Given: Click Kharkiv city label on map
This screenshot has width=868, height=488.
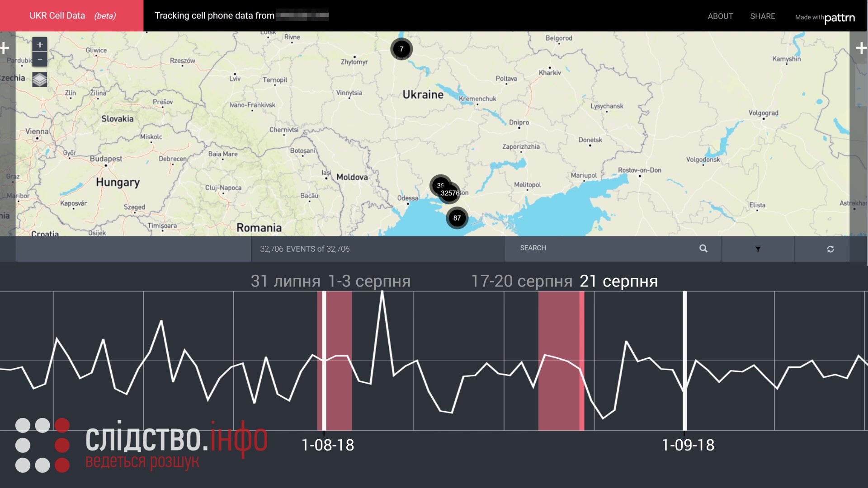Looking at the screenshot, I should 550,72.
